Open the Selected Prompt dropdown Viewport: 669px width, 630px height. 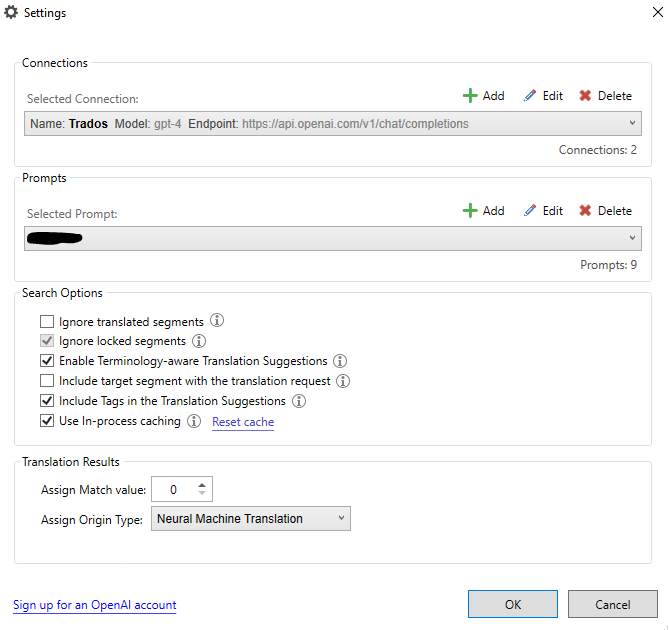(x=333, y=238)
